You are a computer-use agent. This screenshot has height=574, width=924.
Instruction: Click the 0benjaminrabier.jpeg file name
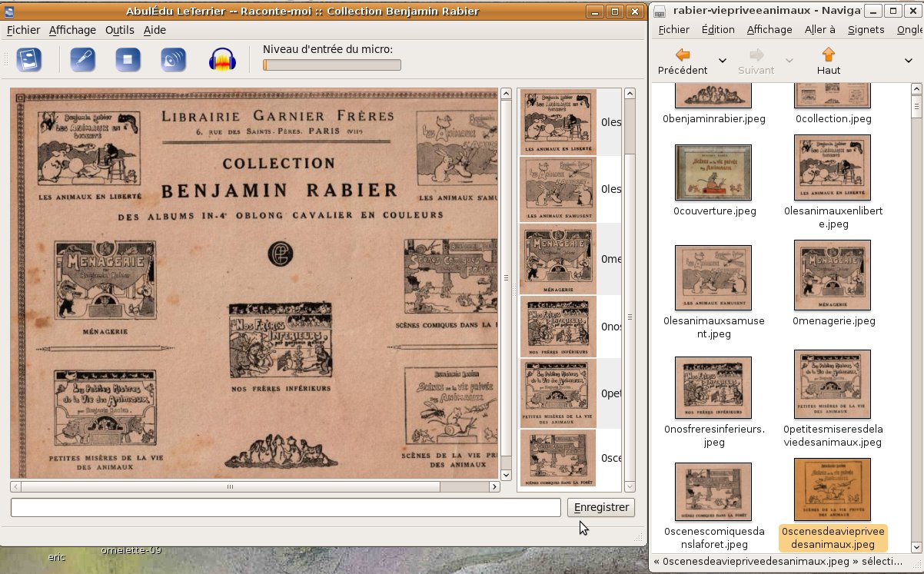(713, 119)
